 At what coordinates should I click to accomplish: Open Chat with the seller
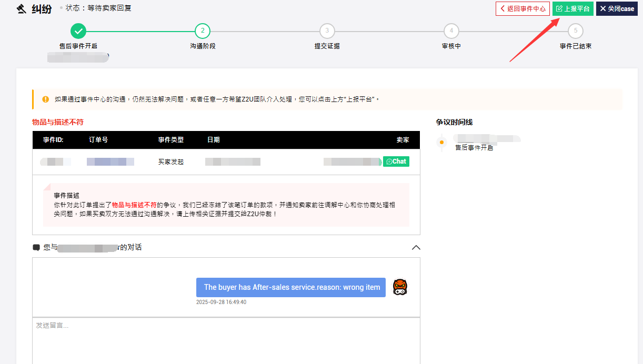(x=396, y=161)
